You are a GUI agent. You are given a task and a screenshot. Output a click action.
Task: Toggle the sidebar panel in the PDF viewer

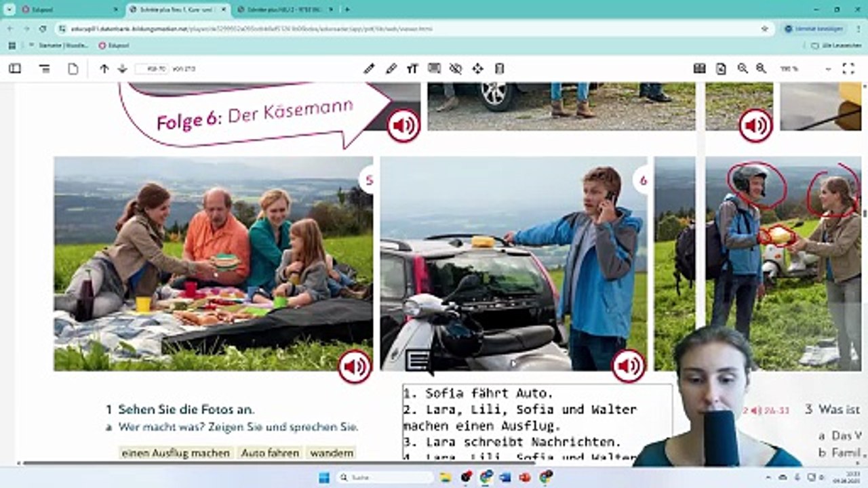tap(14, 68)
